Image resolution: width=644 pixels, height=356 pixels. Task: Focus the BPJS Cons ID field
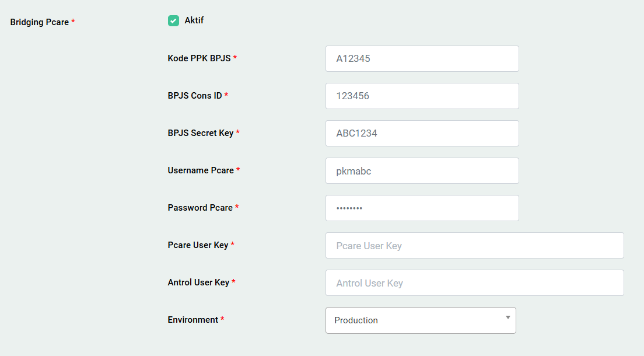point(422,96)
